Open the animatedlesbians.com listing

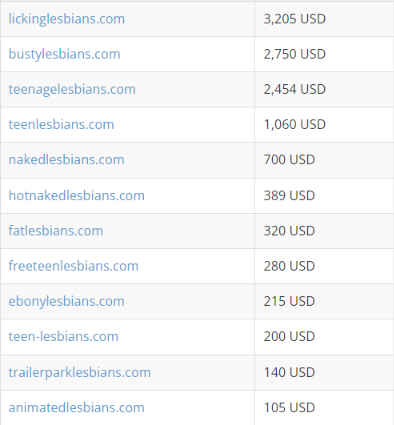pos(77,408)
